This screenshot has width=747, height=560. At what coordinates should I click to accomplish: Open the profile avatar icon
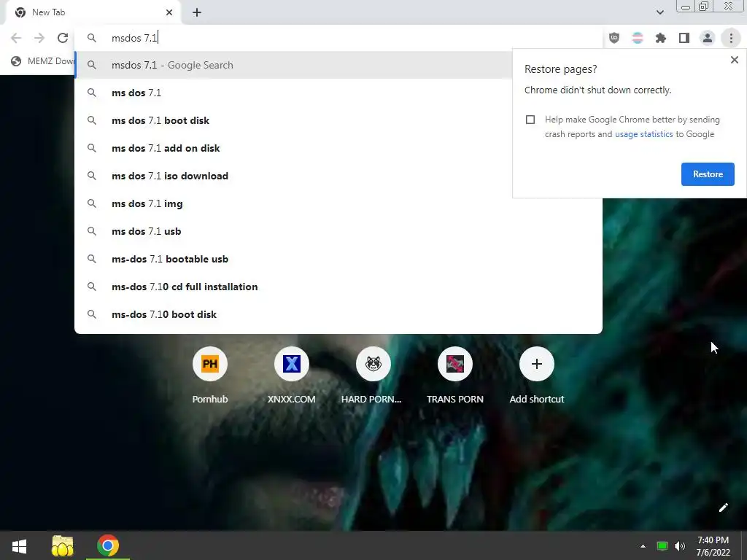(x=708, y=38)
